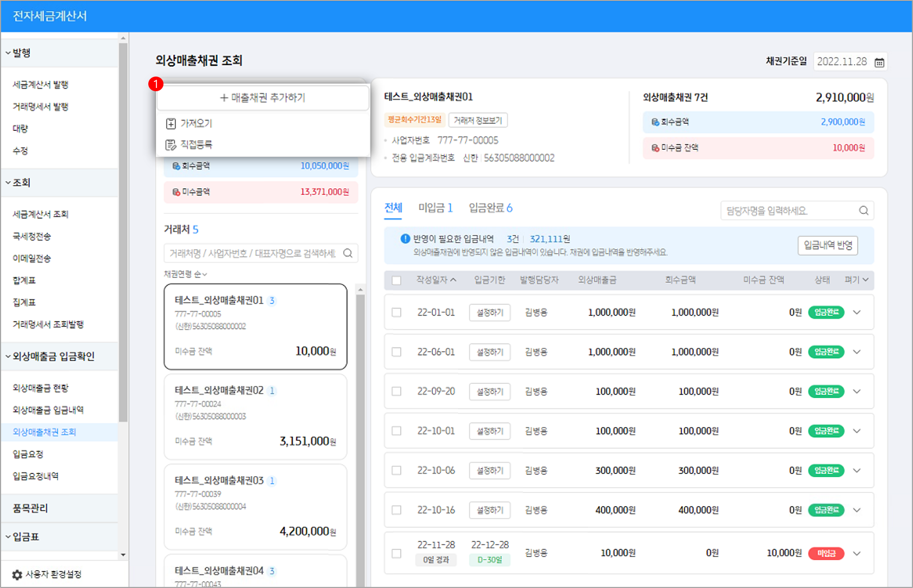Expand the 22-09-20 row details chevron
This screenshot has width=913, height=588.
(857, 391)
